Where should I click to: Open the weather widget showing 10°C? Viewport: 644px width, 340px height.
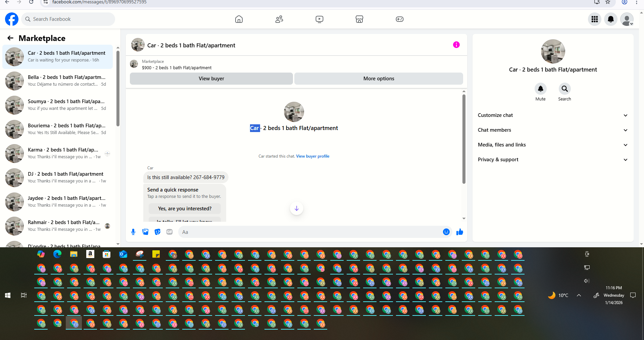pos(558,295)
